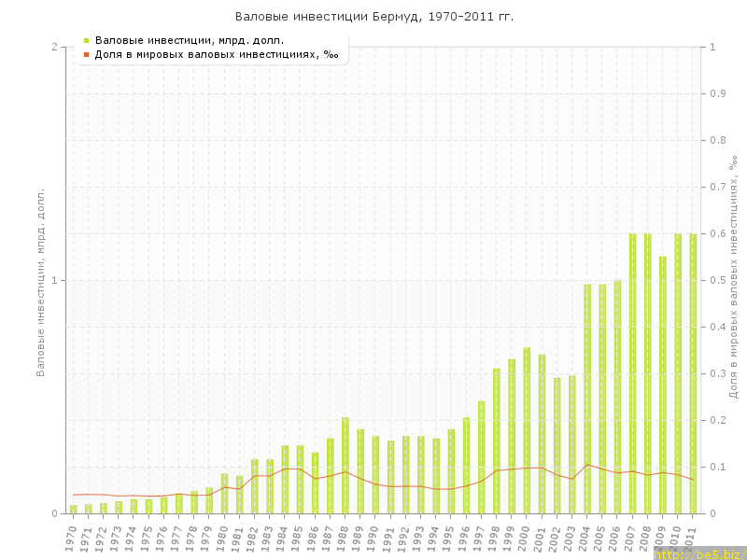The image size is (747, 560).
Task: Click the right axis title 'Доля в мировых валовых инвестициях'
Action: (x=733, y=280)
